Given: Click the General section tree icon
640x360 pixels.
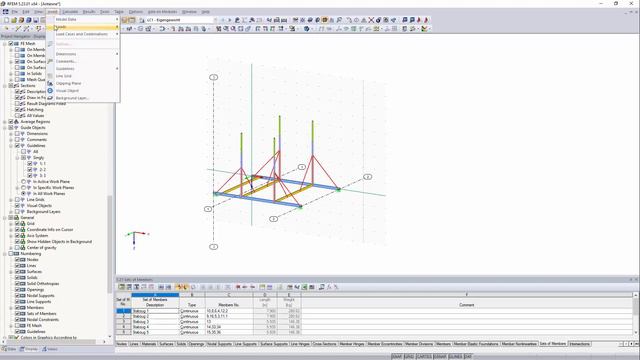Looking at the screenshot, I should (17, 218).
